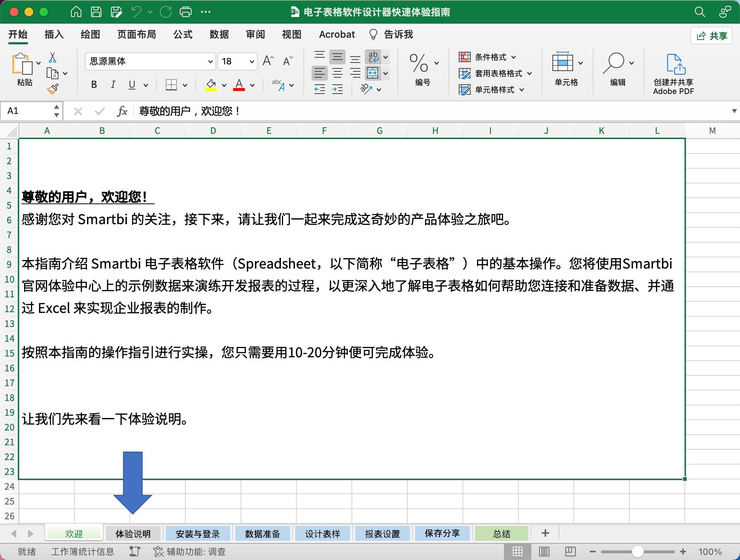
Task: Click the Redo circular arrow icon
Action: coord(166,12)
